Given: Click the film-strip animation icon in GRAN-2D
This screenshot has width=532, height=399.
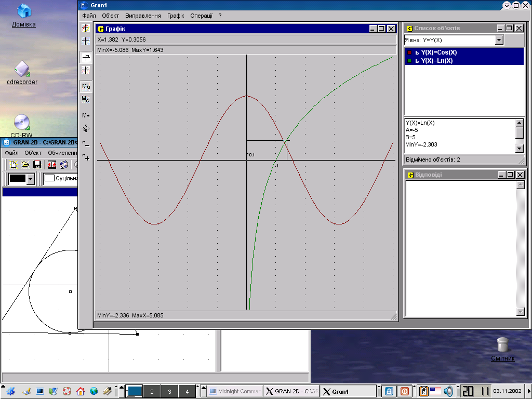Looking at the screenshot, I should coord(52,165).
